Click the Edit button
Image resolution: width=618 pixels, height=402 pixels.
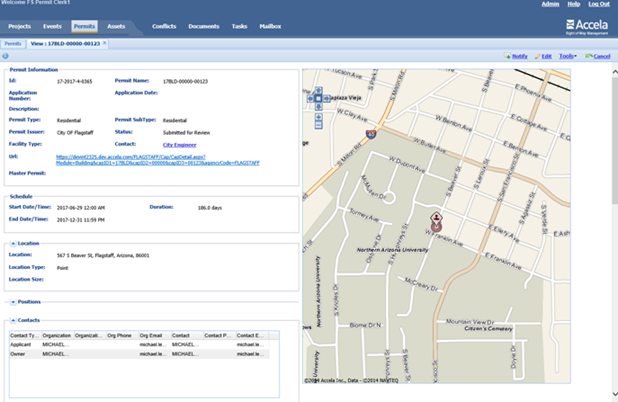[544, 56]
